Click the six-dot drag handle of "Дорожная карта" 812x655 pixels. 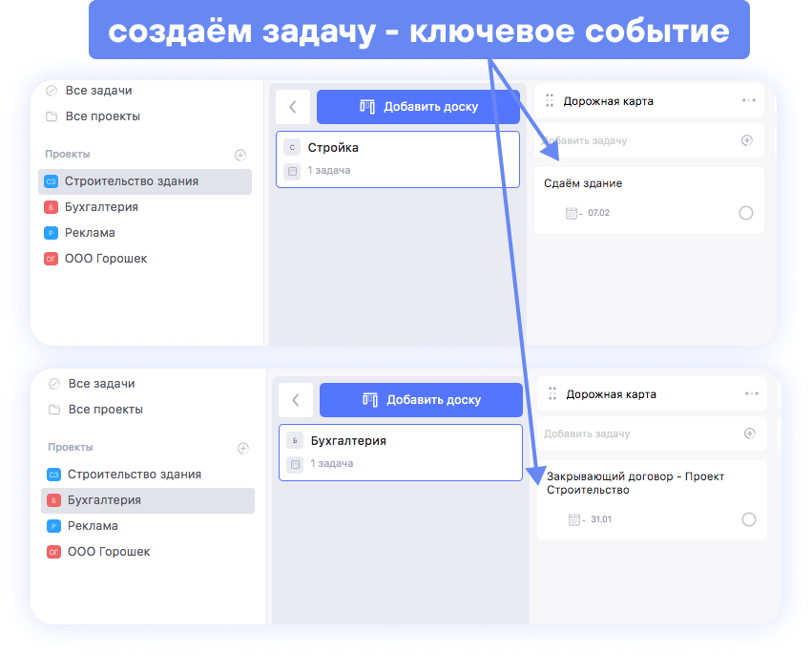pos(549,99)
